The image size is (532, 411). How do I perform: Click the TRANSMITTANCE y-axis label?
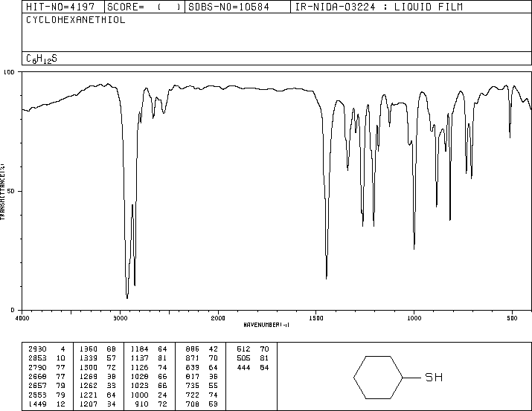[x=4, y=190]
